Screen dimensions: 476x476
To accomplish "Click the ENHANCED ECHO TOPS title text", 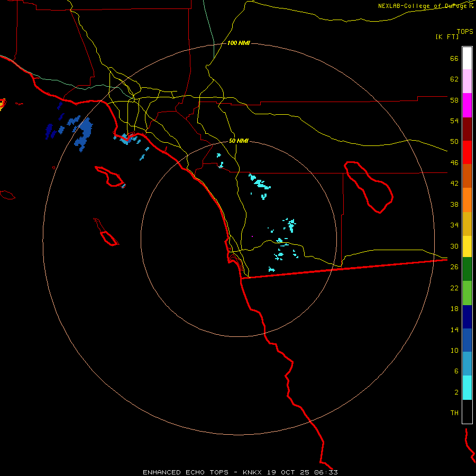I will [186, 472].
